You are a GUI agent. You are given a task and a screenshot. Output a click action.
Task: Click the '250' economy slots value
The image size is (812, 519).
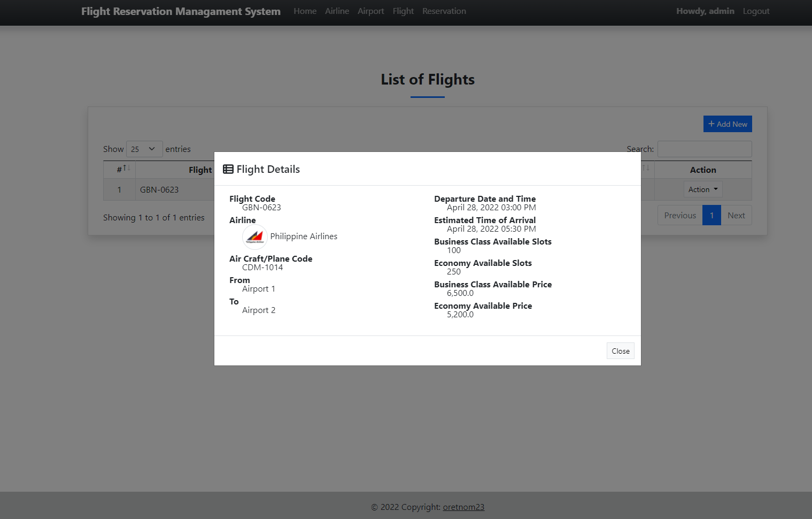(x=454, y=272)
